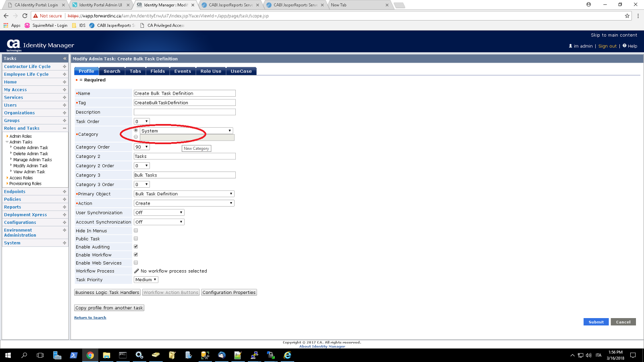This screenshot has height=362, width=644.
Task: Open the Chrome profile account icon
Action: pyautogui.click(x=589, y=4)
